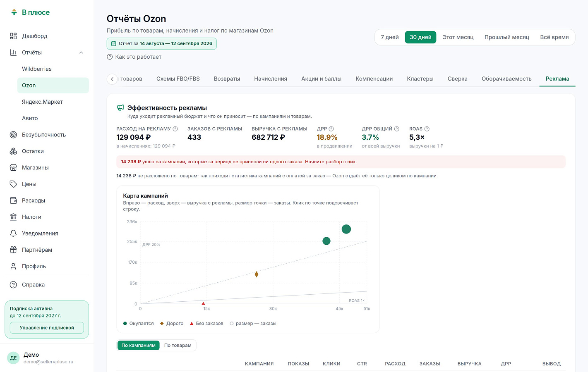588x372 pixels.
Task: Click the calendar icon in report period badge
Action: tap(114, 43)
